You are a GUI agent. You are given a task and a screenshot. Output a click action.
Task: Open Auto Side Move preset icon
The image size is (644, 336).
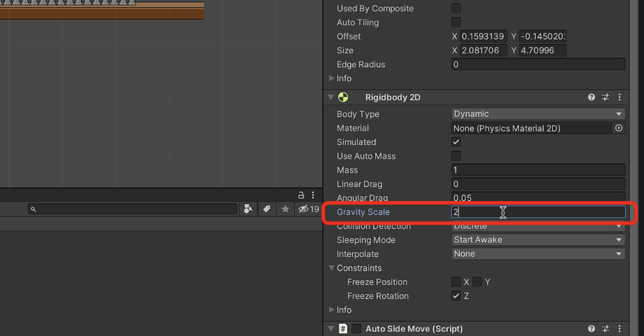pyautogui.click(x=605, y=329)
